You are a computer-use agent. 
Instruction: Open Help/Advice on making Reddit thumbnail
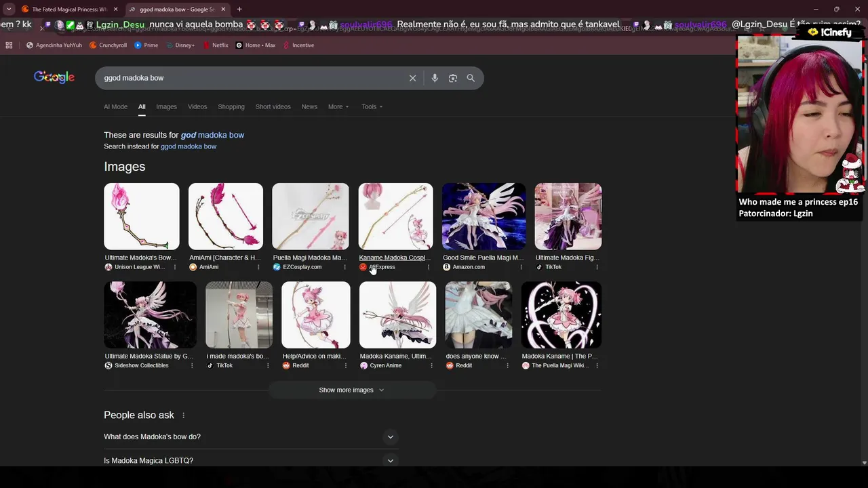tap(316, 315)
